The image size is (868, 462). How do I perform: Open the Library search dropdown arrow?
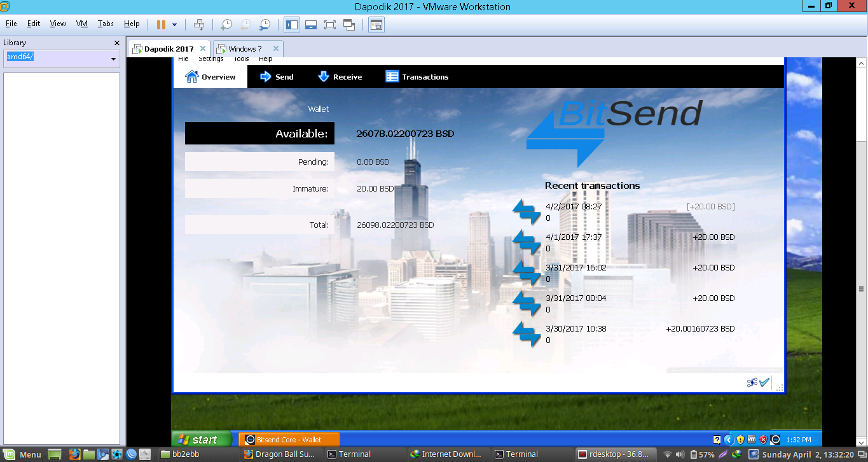pyautogui.click(x=114, y=59)
